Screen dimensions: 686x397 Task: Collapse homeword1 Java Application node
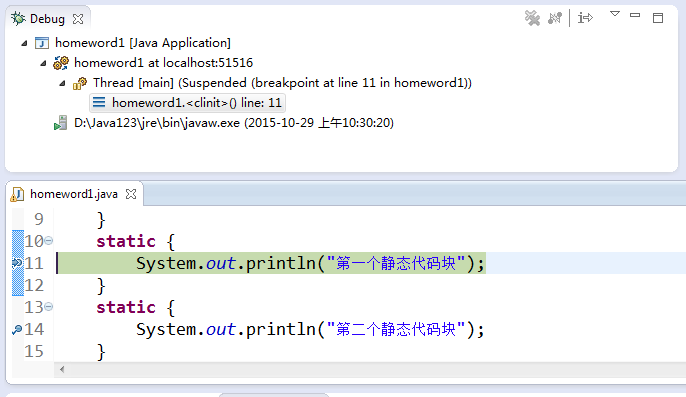pos(24,43)
